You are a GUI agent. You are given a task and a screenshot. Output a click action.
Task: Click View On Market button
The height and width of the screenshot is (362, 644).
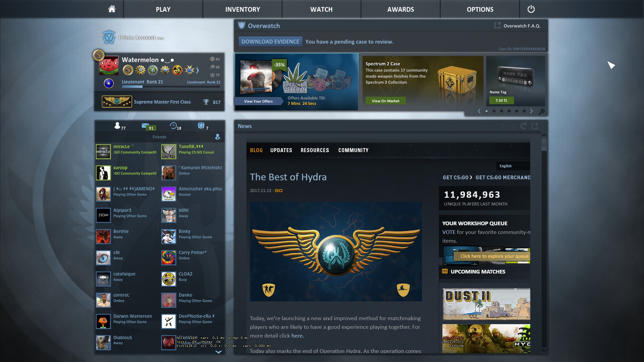385,101
